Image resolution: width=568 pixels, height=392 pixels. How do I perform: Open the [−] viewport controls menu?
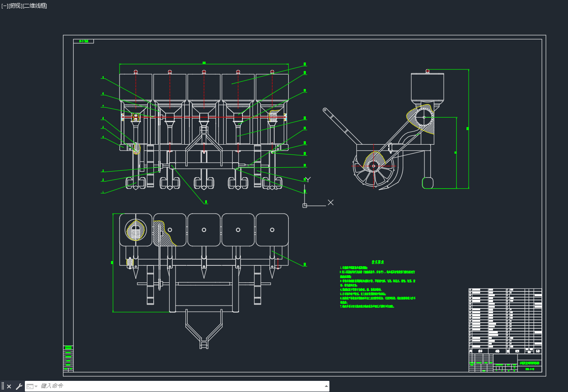pyautogui.click(x=5, y=6)
